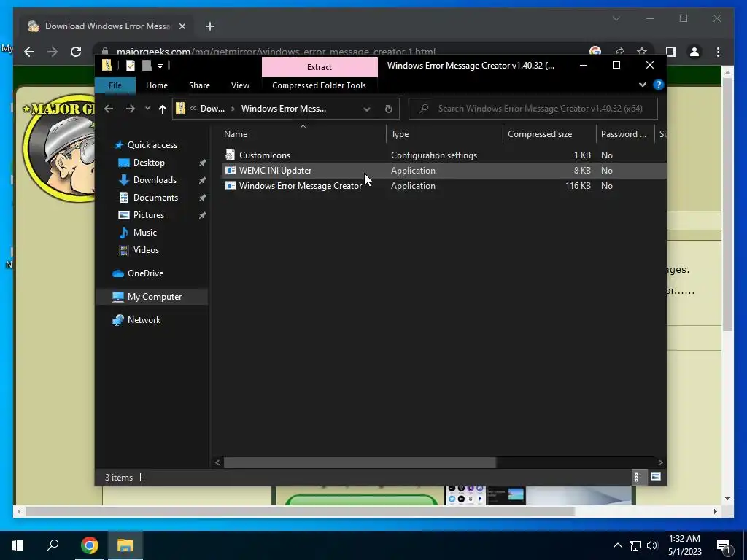Open volume control in system tray
The width and height of the screenshot is (747, 560).
point(652,545)
